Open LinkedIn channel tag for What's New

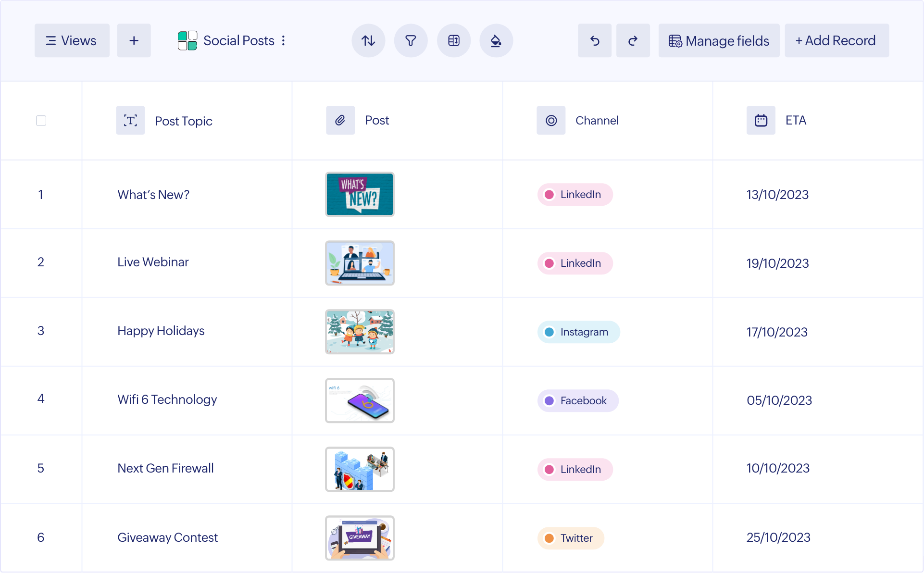575,195
